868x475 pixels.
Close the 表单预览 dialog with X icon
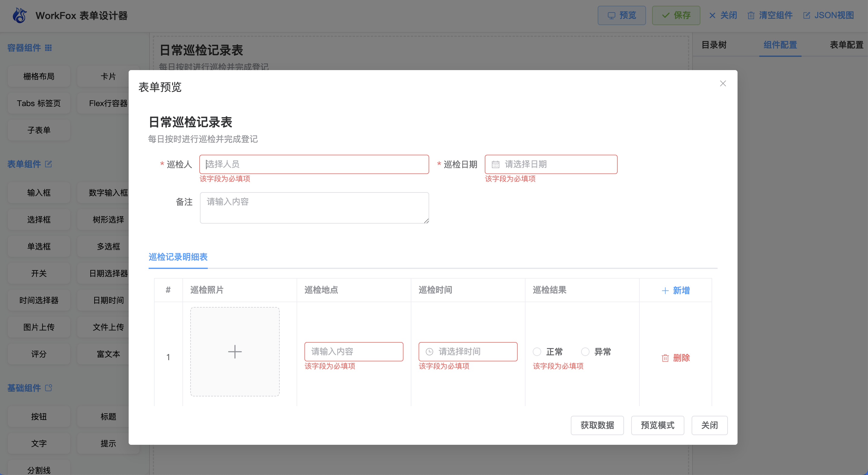pos(723,84)
